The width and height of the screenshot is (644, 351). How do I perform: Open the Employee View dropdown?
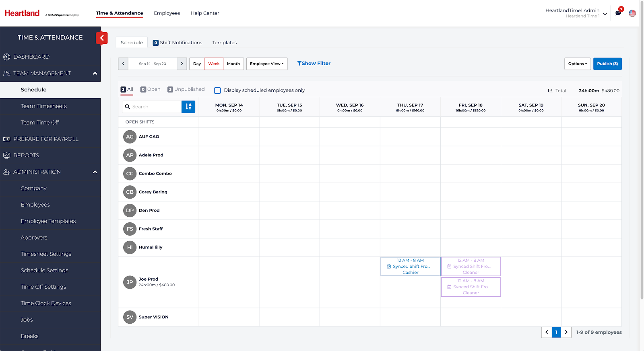point(267,64)
